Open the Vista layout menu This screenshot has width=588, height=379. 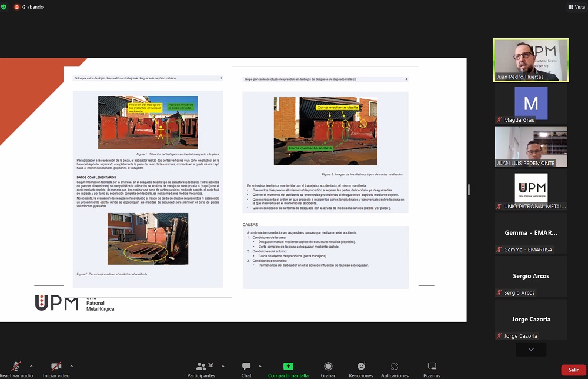coord(576,7)
